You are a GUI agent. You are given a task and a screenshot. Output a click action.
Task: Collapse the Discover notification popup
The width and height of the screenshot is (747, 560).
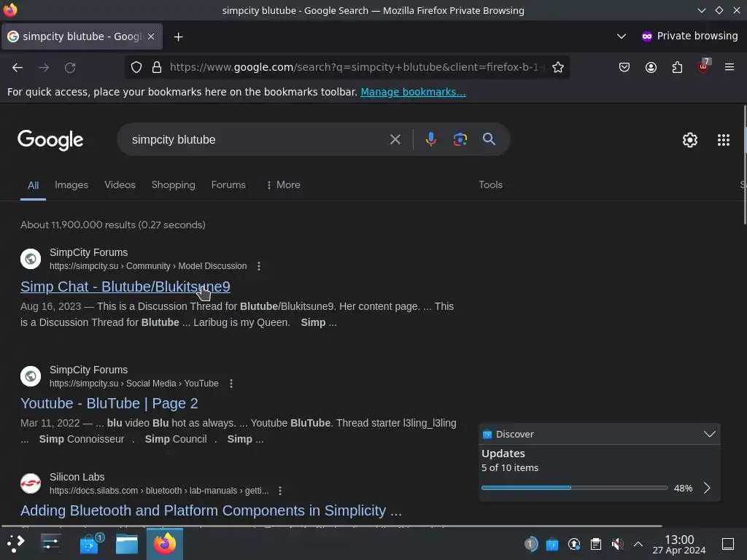709,434
